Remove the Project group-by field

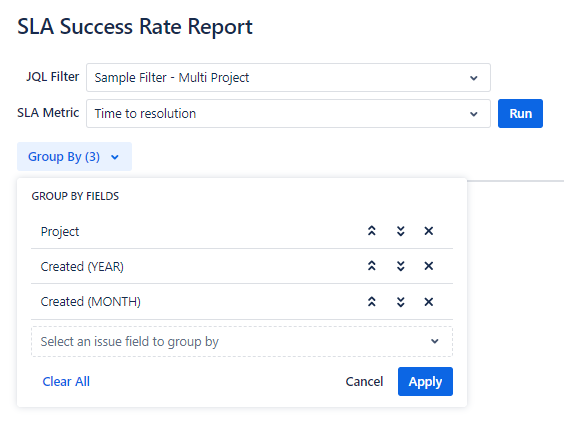pos(428,231)
